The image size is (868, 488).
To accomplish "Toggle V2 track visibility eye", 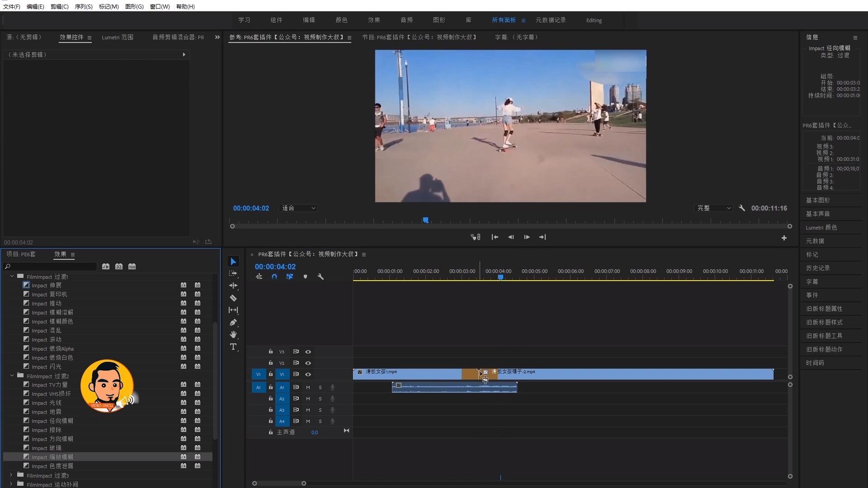I will (x=308, y=363).
